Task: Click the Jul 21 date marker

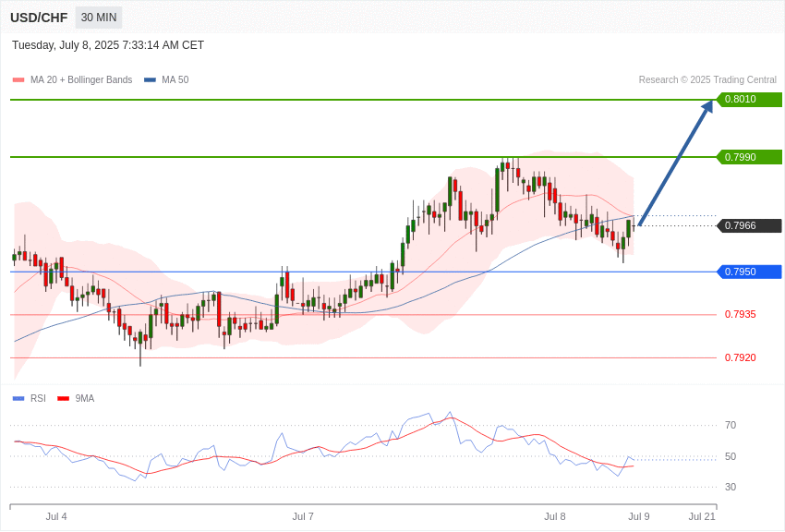Action: [x=702, y=516]
